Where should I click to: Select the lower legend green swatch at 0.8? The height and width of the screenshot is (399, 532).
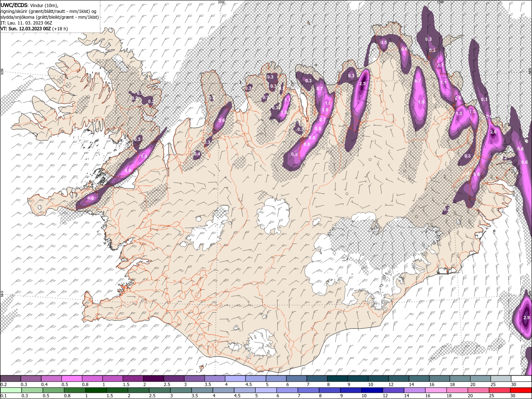tap(74, 390)
